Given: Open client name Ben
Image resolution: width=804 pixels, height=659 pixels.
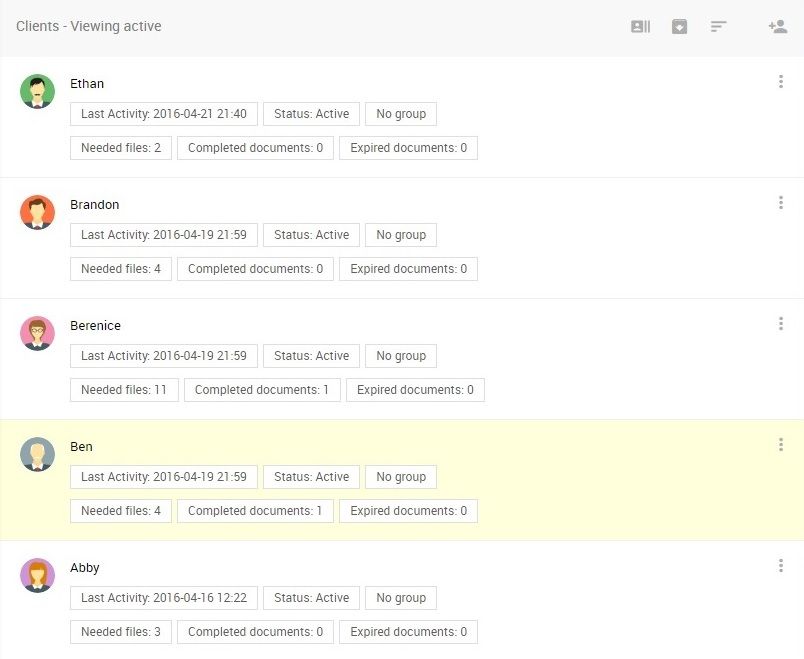Looking at the screenshot, I should [x=82, y=447].
